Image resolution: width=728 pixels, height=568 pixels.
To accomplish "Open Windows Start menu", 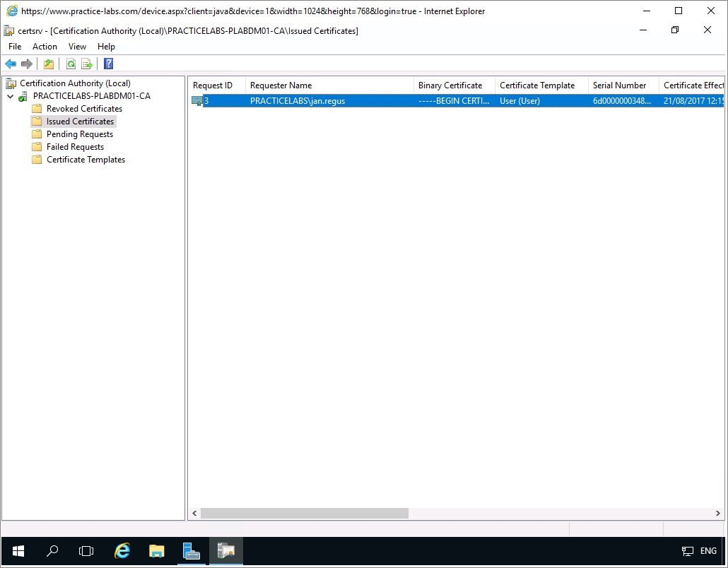I will pyautogui.click(x=18, y=551).
